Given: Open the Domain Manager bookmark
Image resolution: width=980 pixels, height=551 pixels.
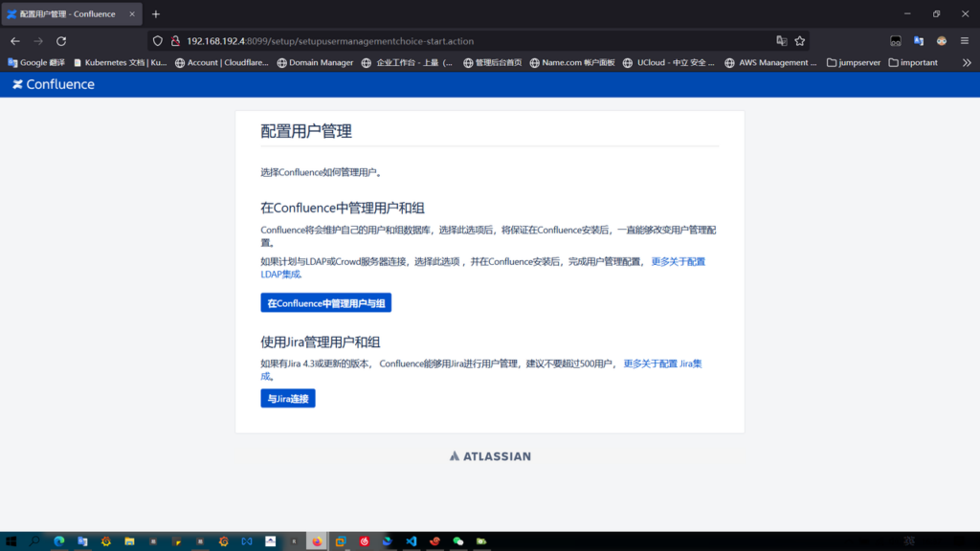Looking at the screenshot, I should (315, 63).
